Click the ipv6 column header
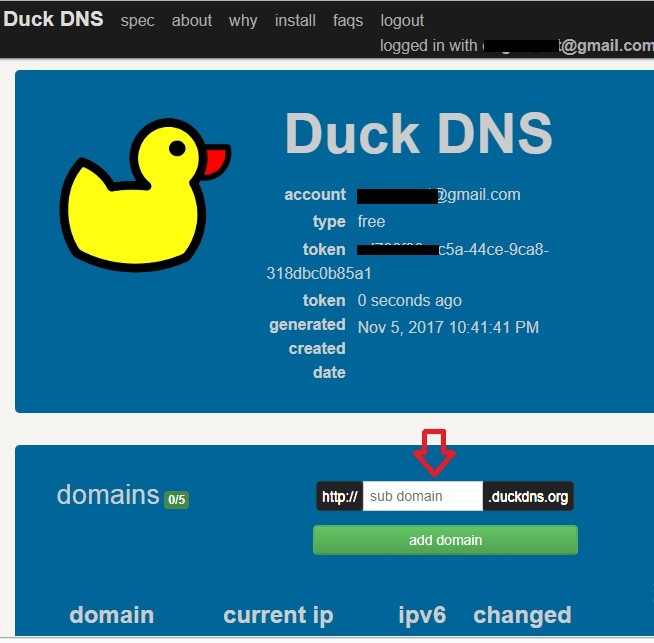This screenshot has height=643, width=654. coord(422,616)
